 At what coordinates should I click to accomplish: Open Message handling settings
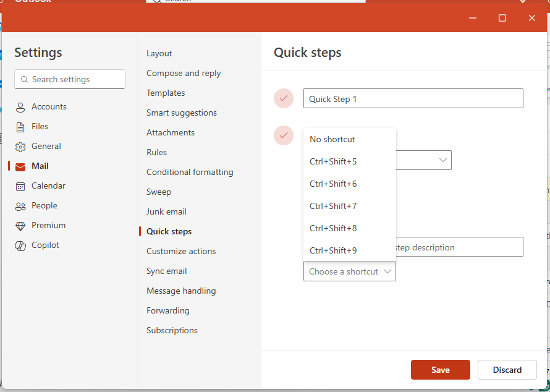[x=181, y=291]
